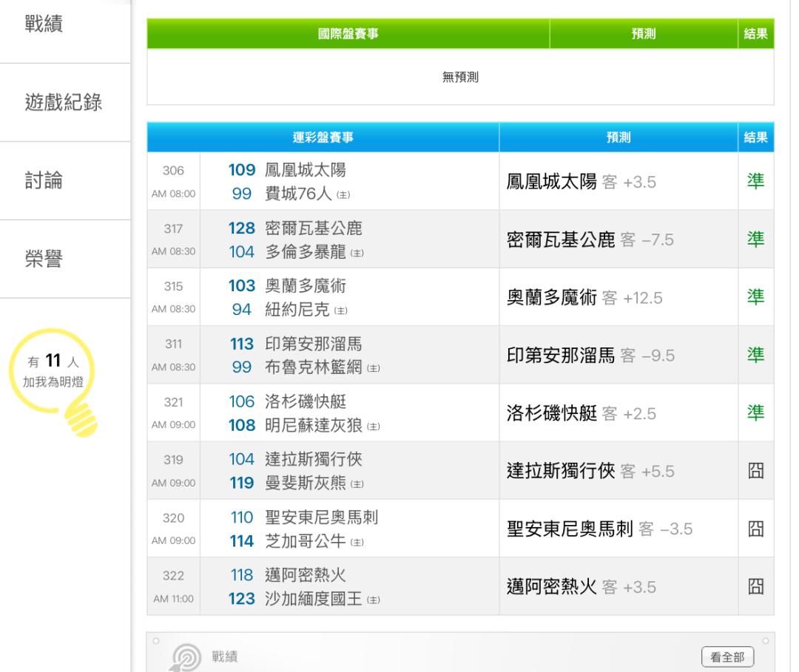The width and height of the screenshot is (799, 672).
Task: Click the 印第安那溜馬 客 -9.5 prediction
Action: tap(590, 356)
